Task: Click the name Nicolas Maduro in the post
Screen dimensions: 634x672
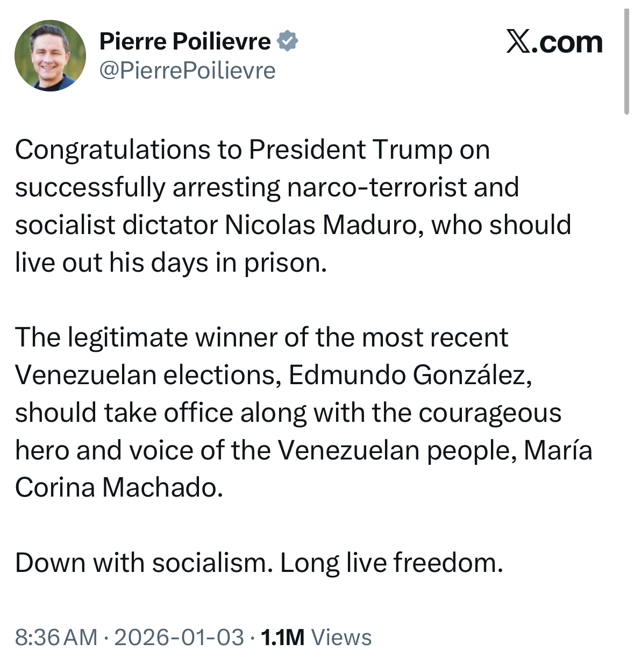Action: [x=320, y=225]
